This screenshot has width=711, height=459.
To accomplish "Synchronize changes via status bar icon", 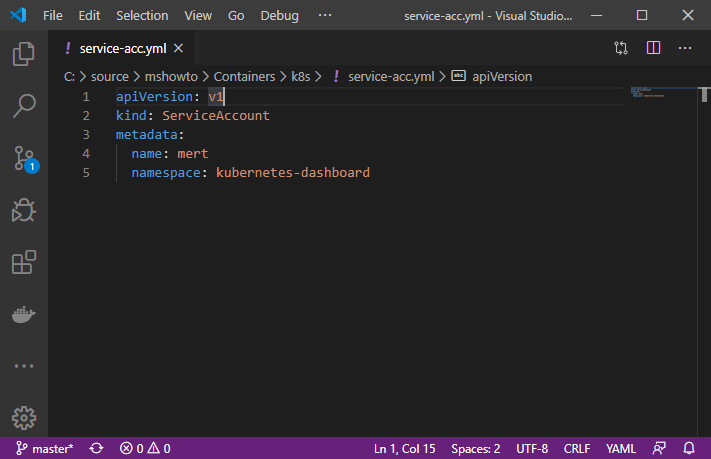I will pos(96,449).
